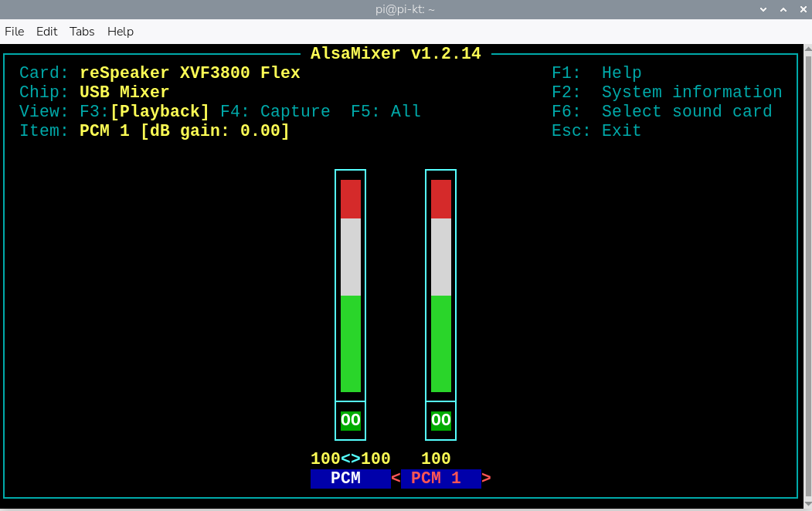Toggle the mute indicator under PCM 1 bar
Screen dimensions: 812x511
tap(441, 421)
